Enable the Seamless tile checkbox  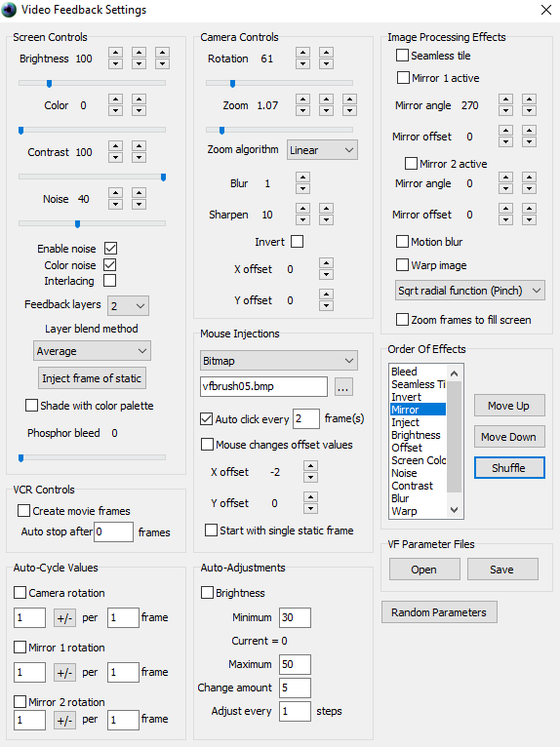(402, 56)
